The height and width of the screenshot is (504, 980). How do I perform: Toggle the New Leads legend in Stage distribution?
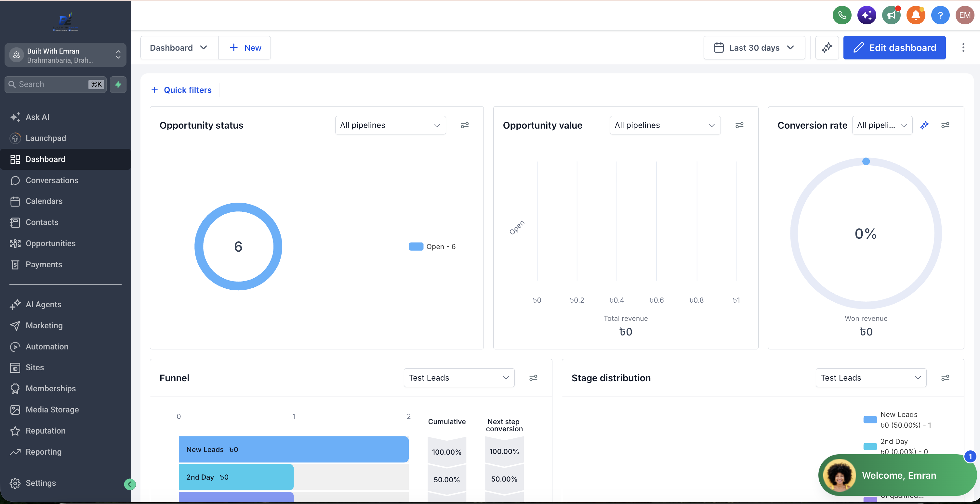(x=897, y=420)
